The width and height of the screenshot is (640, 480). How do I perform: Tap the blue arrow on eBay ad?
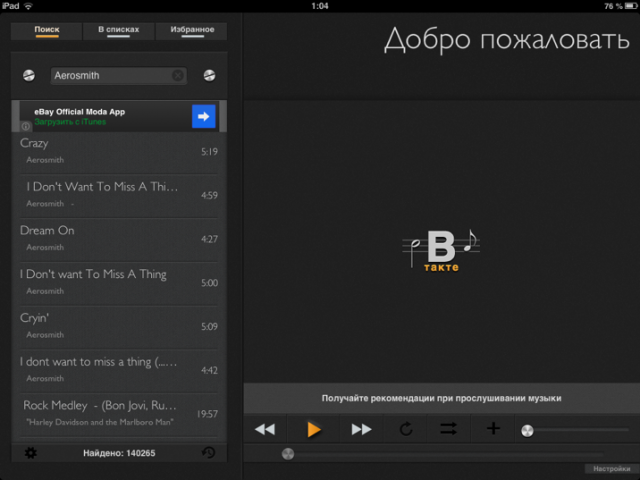pos(204,117)
